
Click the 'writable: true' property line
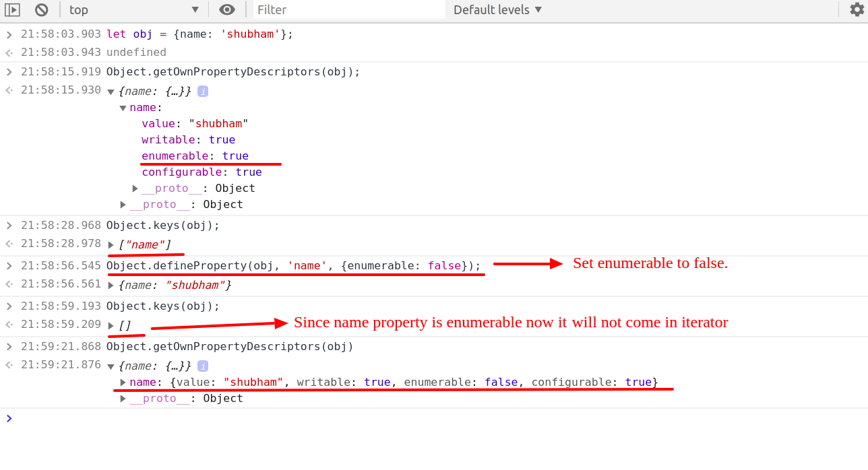coord(188,140)
